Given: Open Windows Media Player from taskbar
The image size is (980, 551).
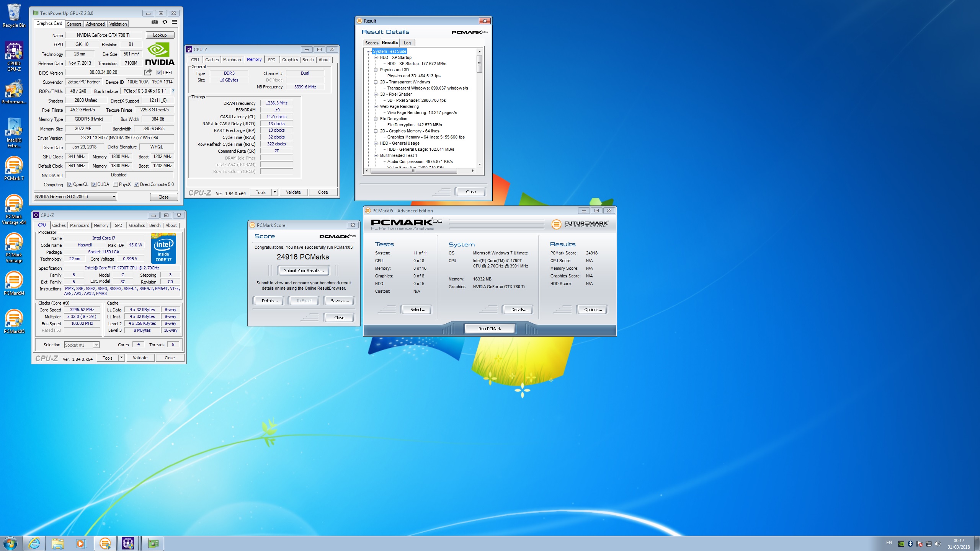Looking at the screenshot, I should [80, 543].
